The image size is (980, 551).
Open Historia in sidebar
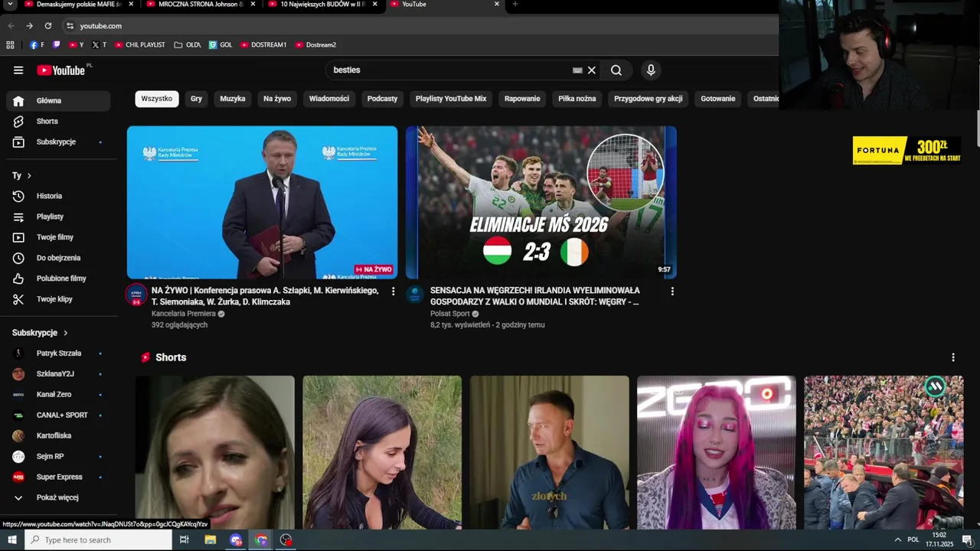58,197
